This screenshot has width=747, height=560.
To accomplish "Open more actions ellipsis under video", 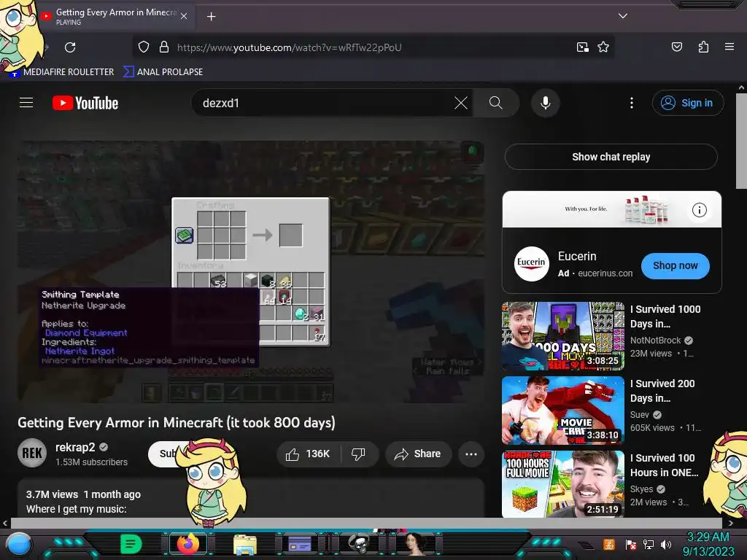I will click(471, 454).
